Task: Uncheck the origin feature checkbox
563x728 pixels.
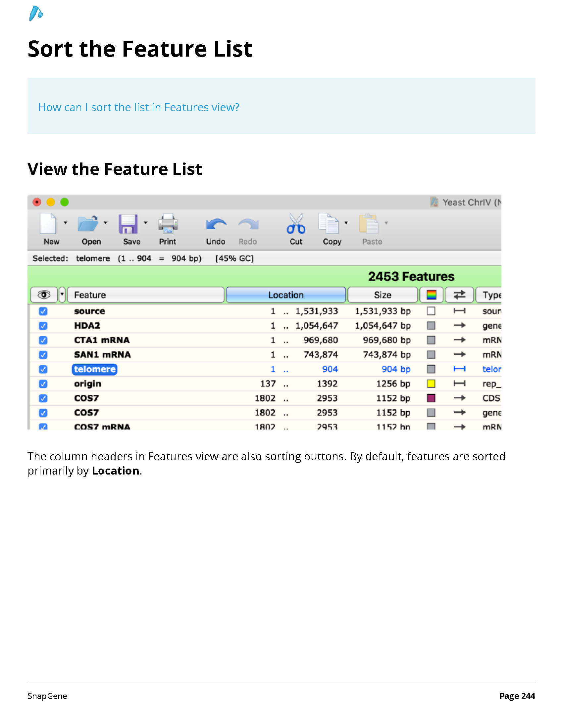Action: pos(43,384)
